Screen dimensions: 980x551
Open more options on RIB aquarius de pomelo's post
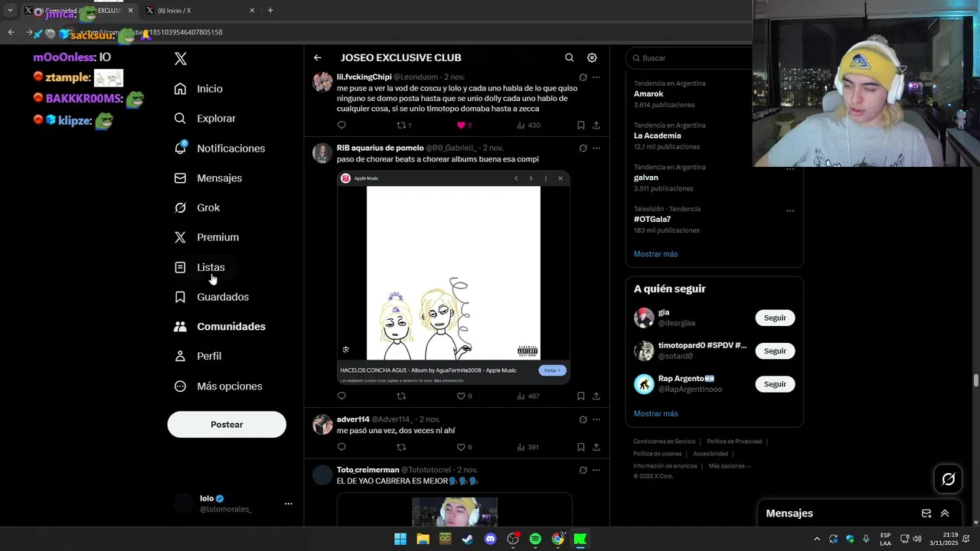(x=596, y=148)
